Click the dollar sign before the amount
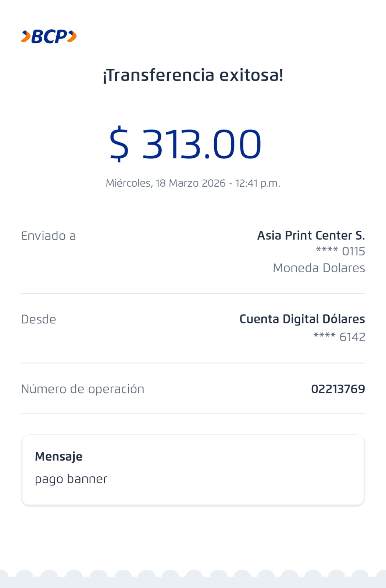The width and height of the screenshot is (386, 588). pos(119,144)
